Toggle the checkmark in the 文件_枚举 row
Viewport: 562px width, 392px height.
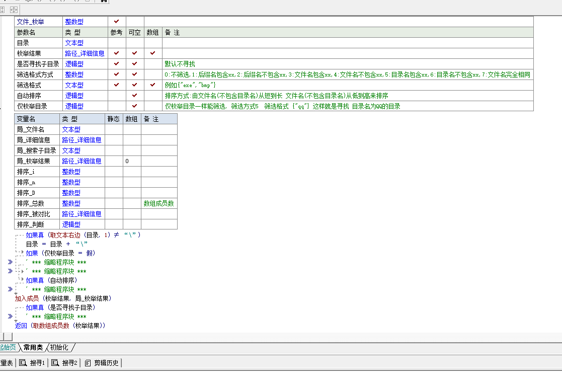[117, 22]
